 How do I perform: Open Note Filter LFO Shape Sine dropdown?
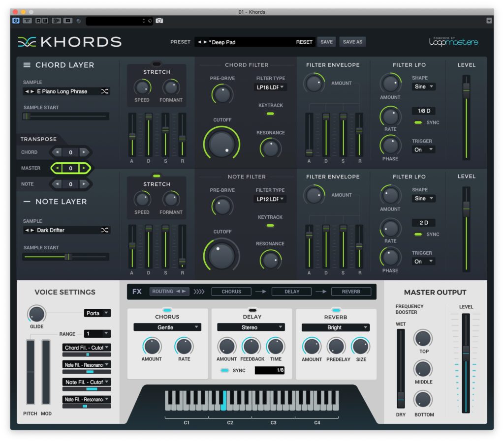tap(424, 198)
